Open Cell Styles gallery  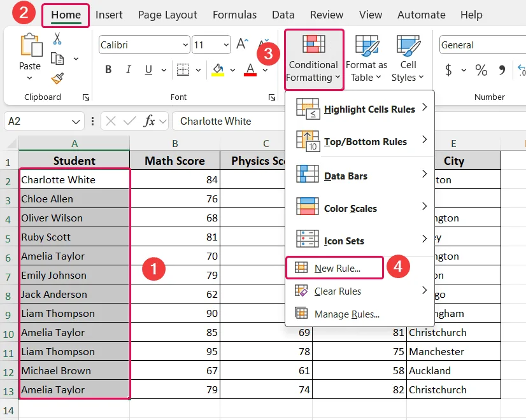(x=408, y=59)
